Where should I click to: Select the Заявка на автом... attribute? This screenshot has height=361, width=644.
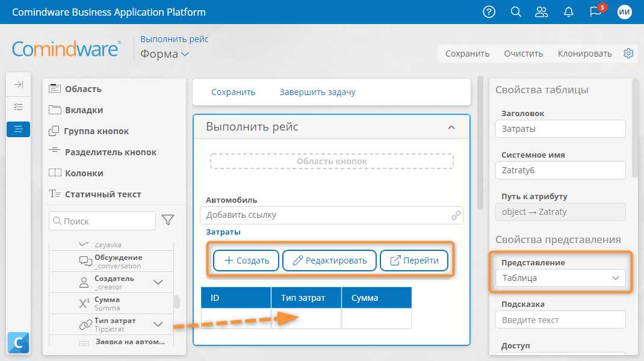pos(111,341)
